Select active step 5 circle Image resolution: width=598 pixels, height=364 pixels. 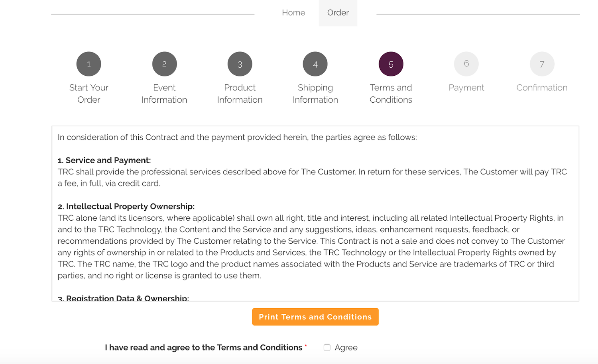point(391,64)
